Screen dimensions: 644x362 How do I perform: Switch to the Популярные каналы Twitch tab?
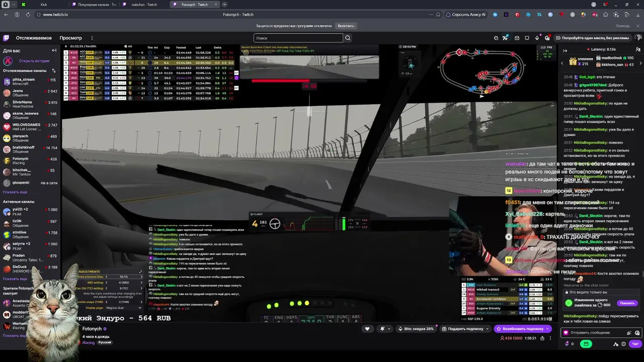point(94,5)
